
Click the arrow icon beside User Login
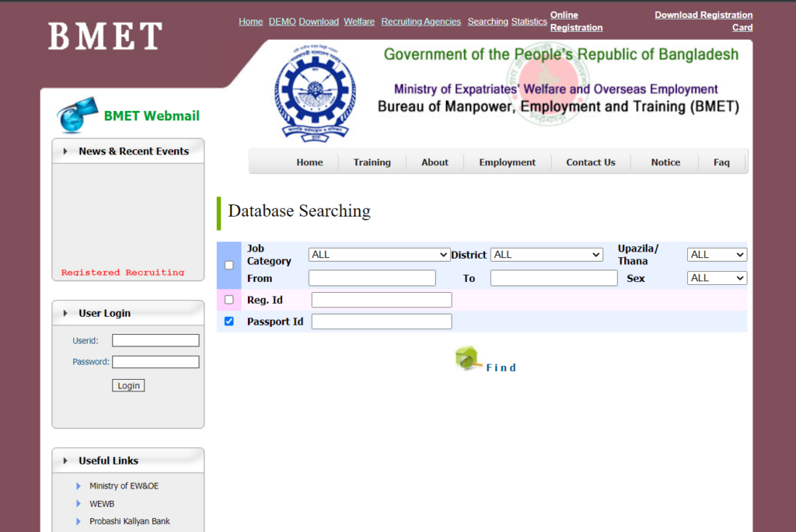click(x=65, y=314)
